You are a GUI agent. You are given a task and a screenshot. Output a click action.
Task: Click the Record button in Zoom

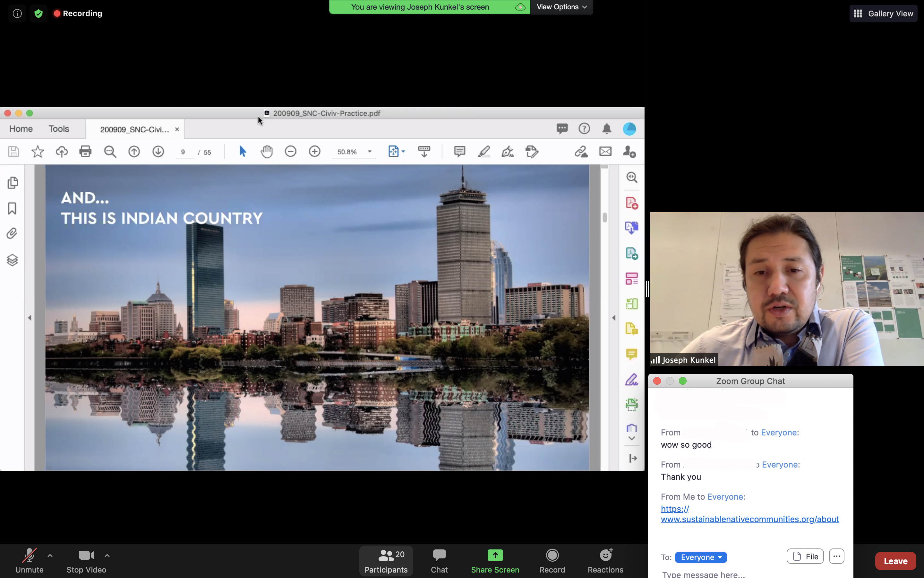(552, 561)
